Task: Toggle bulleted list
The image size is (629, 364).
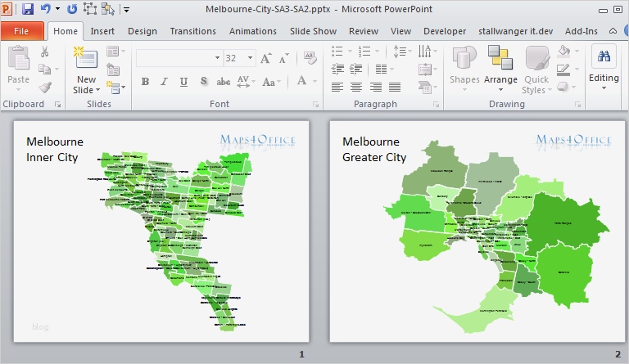Action: coord(337,52)
